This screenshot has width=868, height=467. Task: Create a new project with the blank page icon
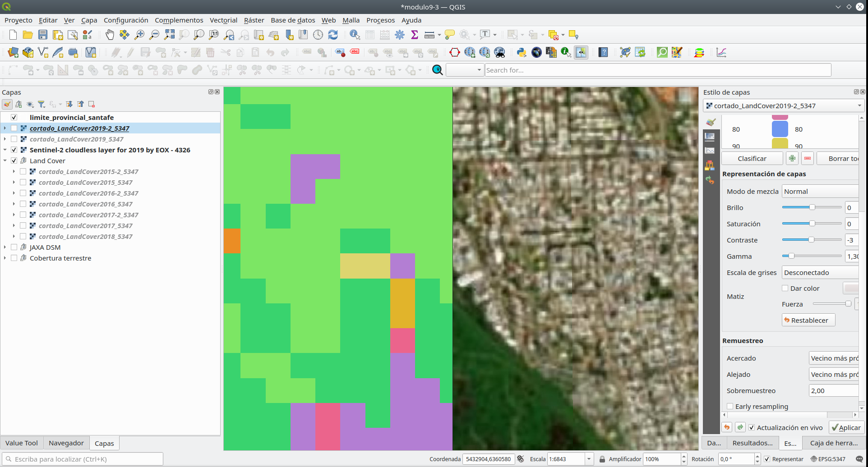[x=13, y=35]
